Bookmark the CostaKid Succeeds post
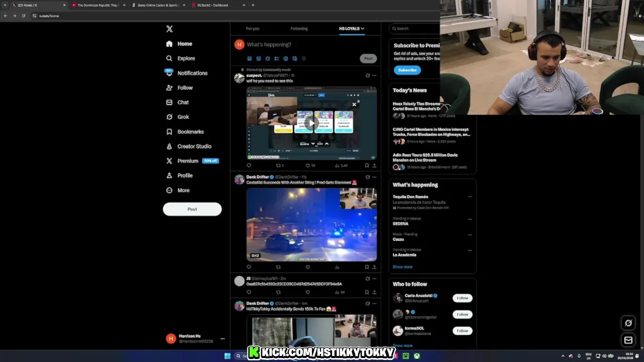The width and height of the screenshot is (644, 362). click(367, 267)
